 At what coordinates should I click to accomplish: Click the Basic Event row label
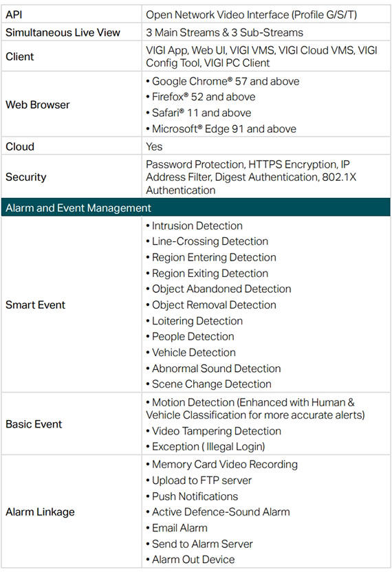(x=34, y=424)
